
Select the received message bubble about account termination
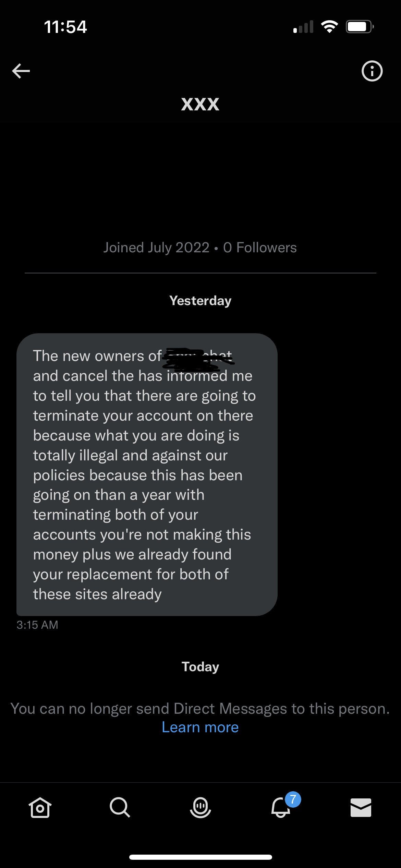[147, 474]
